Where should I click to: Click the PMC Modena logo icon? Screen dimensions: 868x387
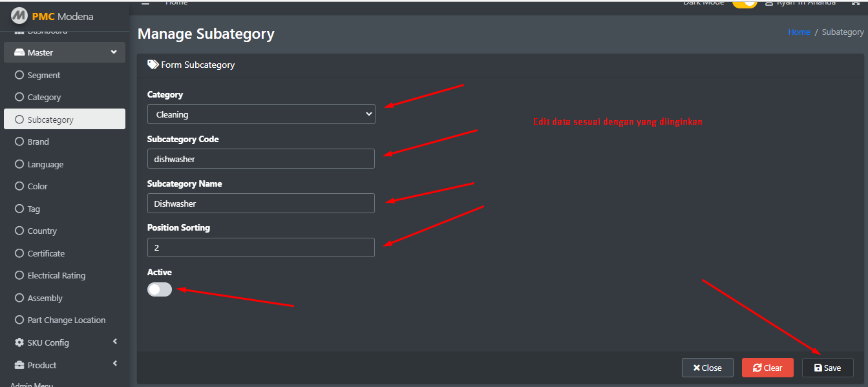point(19,16)
